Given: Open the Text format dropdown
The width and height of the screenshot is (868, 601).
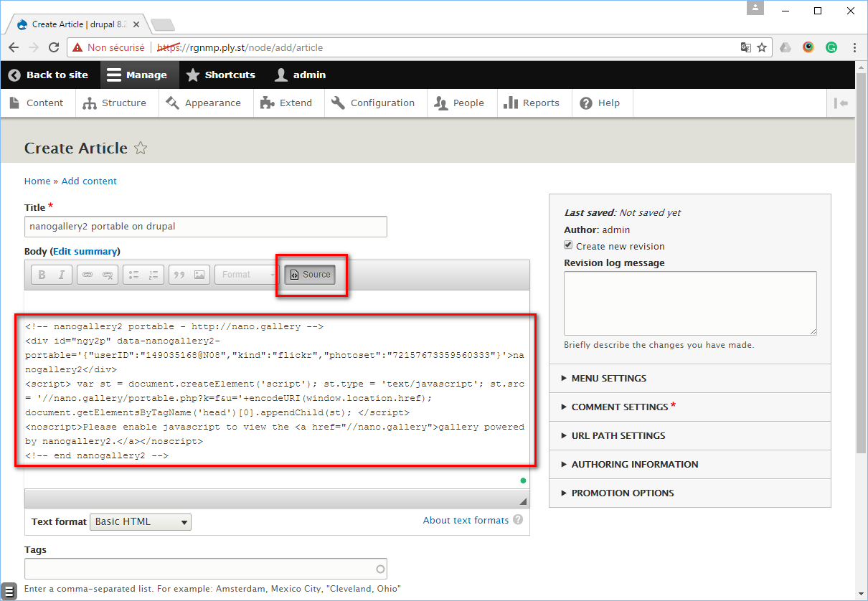Looking at the screenshot, I should [x=141, y=521].
